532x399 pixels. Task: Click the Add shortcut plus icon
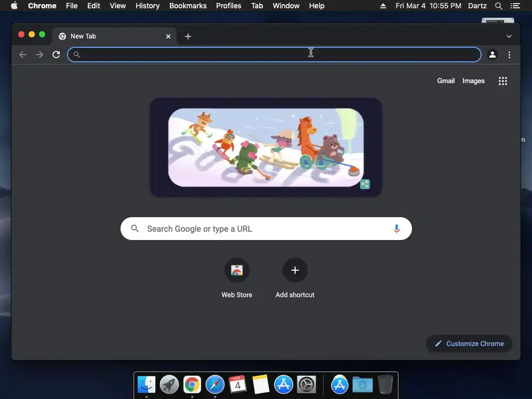(295, 270)
